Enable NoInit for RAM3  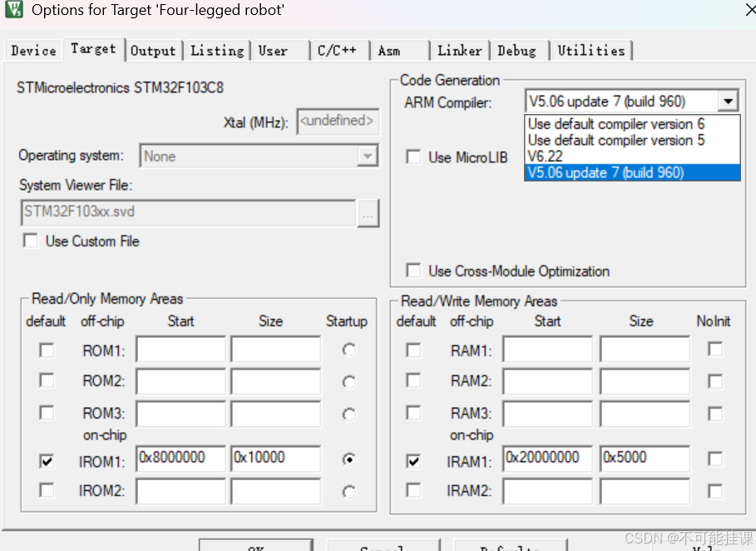(x=715, y=414)
